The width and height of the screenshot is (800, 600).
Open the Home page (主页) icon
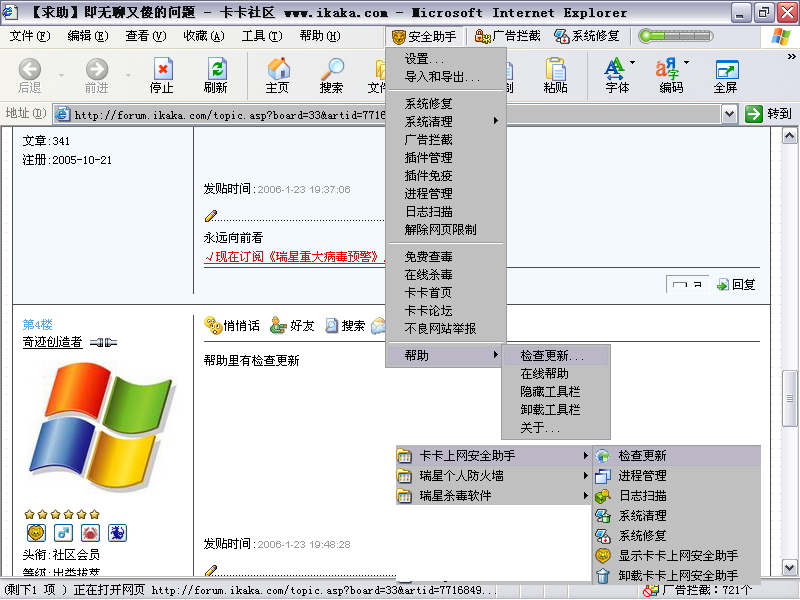pyautogui.click(x=278, y=69)
